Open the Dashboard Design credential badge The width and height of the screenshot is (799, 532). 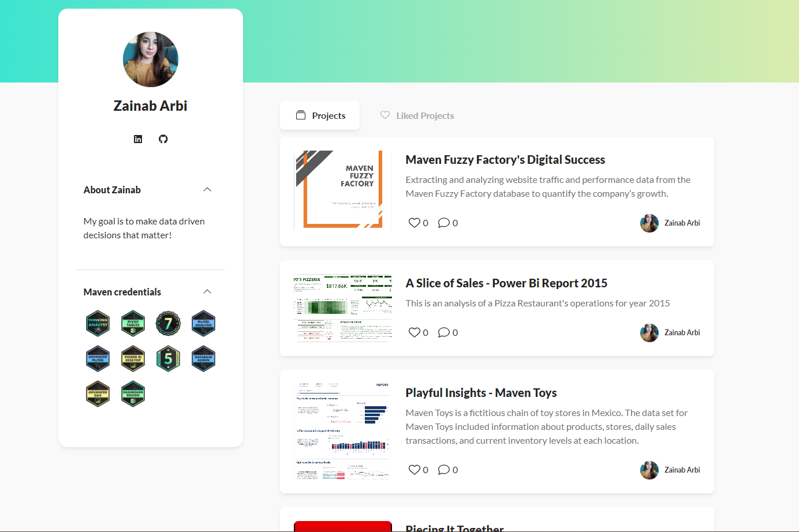133,394
